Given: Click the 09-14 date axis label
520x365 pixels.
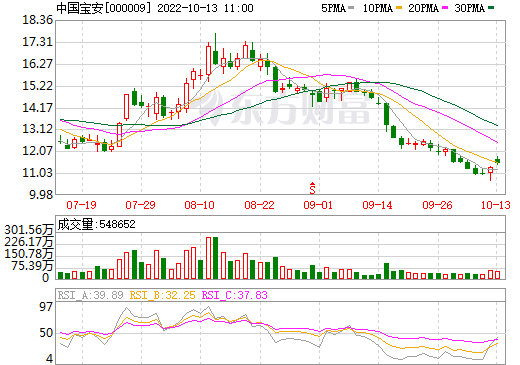Looking at the screenshot, I should [377, 205].
